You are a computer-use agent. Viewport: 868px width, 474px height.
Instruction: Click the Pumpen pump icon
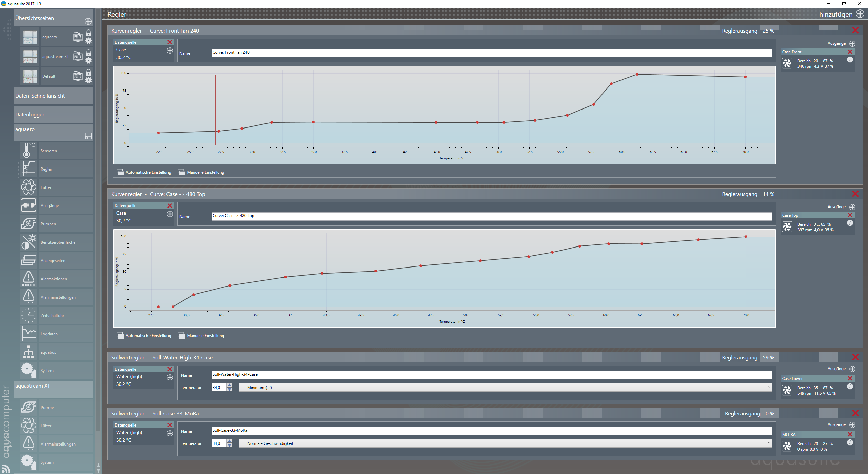pos(28,224)
